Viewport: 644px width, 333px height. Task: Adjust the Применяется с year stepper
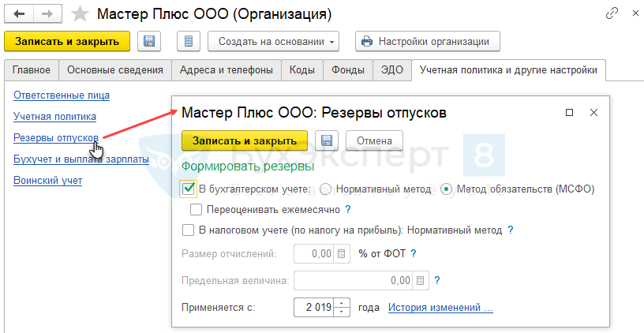tap(342, 308)
